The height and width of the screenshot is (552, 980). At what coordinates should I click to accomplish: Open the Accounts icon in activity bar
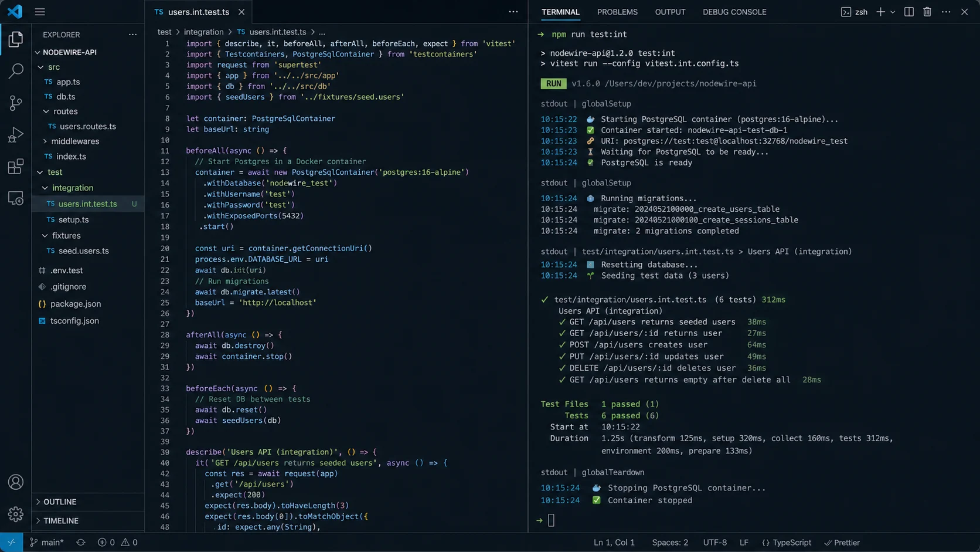coord(16,482)
